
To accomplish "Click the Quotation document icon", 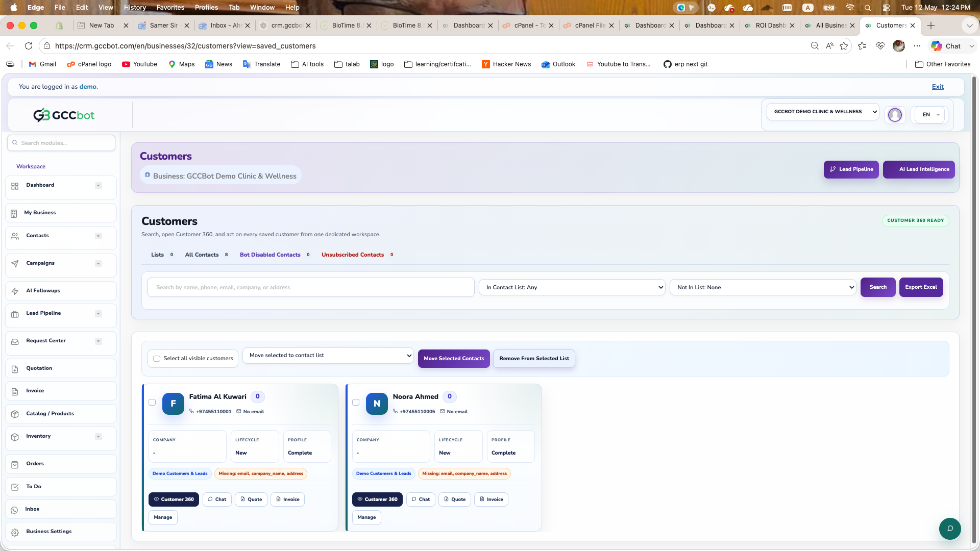I will [x=15, y=369].
